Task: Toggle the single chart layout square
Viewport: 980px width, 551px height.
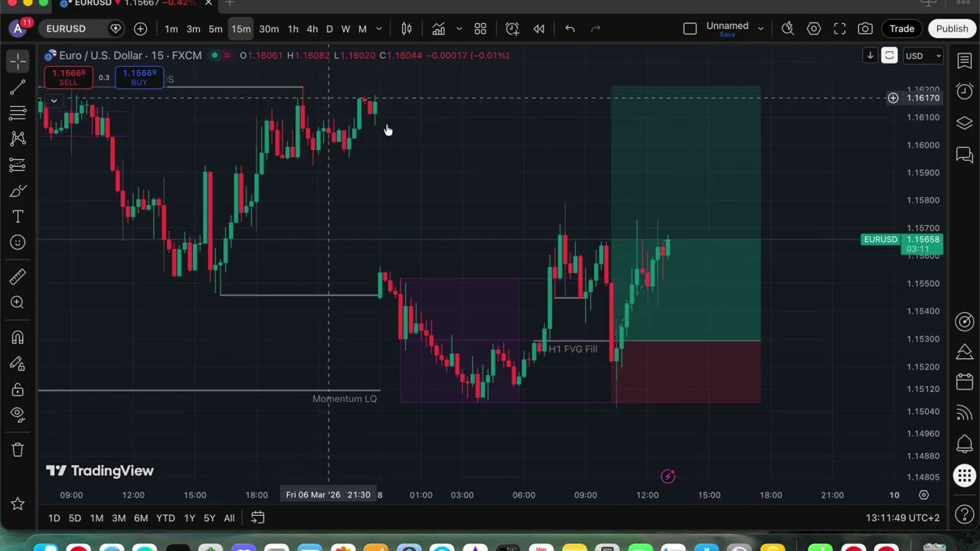Action: 690,29
